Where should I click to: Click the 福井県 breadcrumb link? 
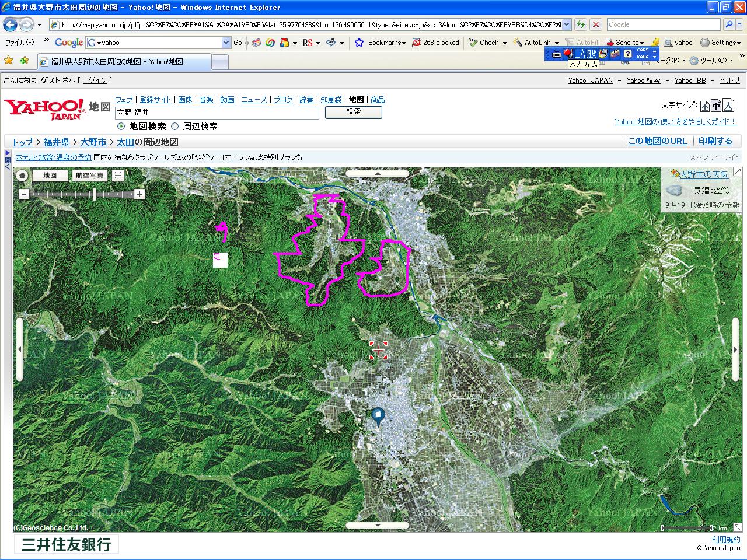point(57,142)
